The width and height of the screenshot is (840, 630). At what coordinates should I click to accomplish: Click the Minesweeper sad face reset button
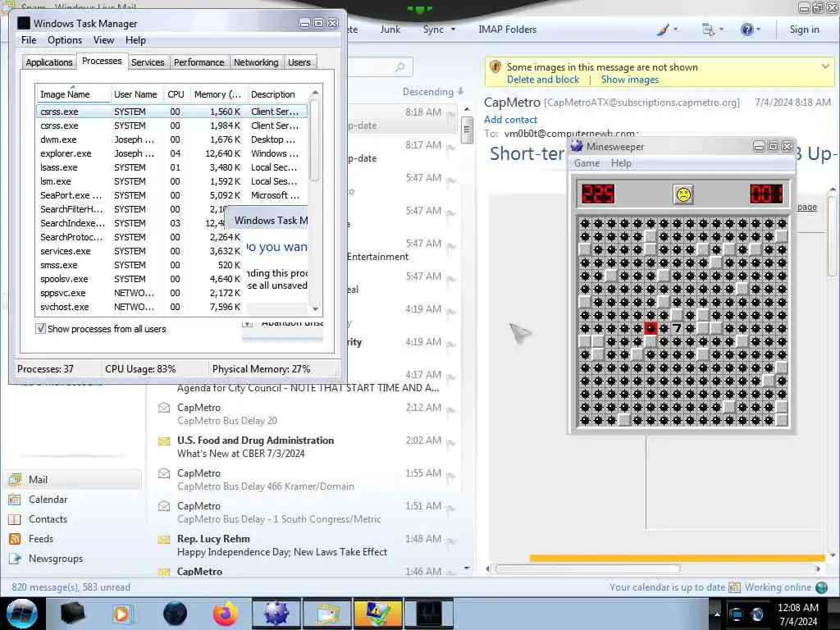click(683, 194)
